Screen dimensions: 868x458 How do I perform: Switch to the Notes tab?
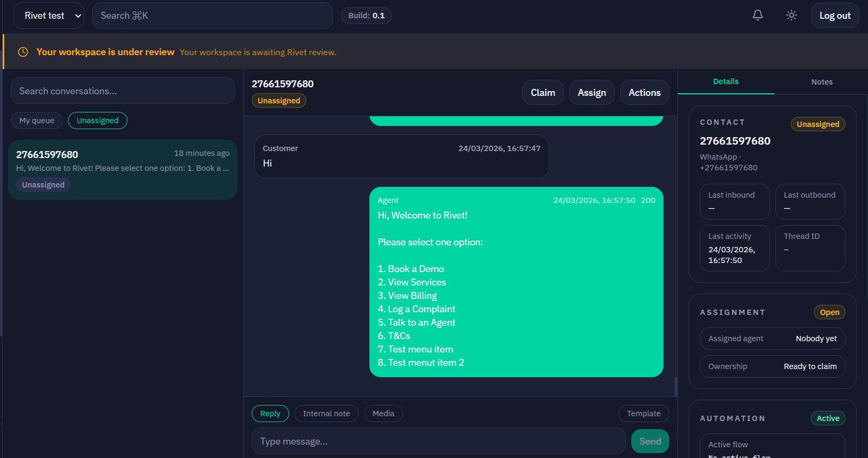click(x=821, y=82)
